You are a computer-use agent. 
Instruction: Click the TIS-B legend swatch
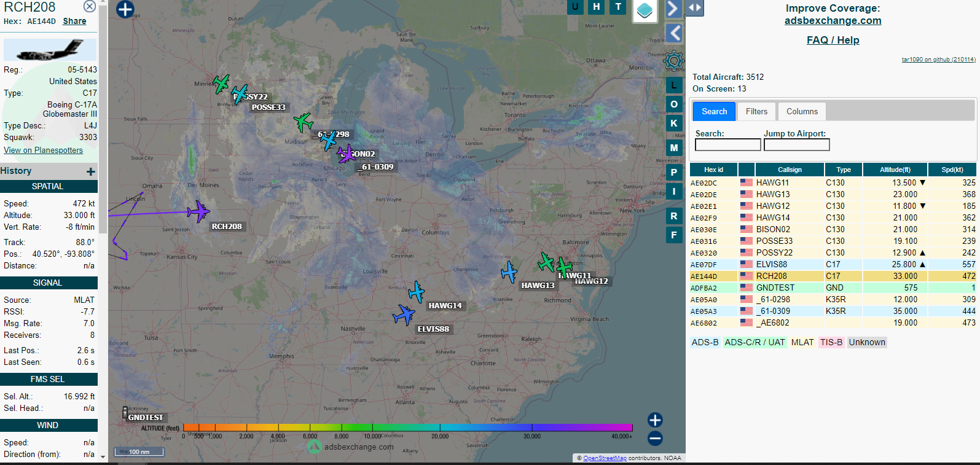point(831,342)
